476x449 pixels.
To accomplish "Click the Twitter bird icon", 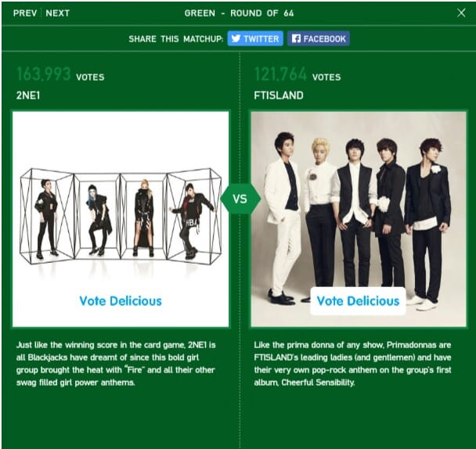I will click(236, 38).
